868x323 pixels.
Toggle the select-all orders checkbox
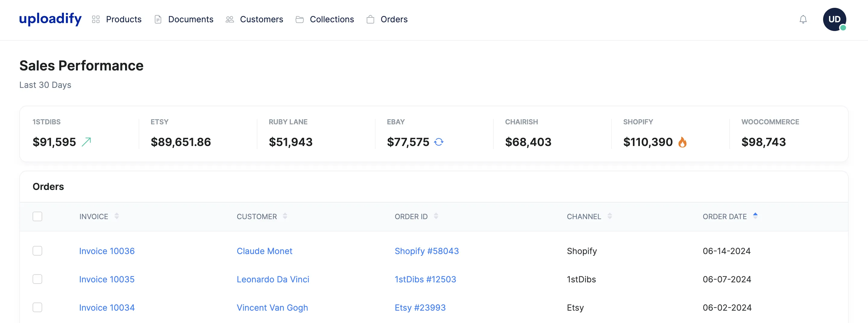[x=37, y=216]
